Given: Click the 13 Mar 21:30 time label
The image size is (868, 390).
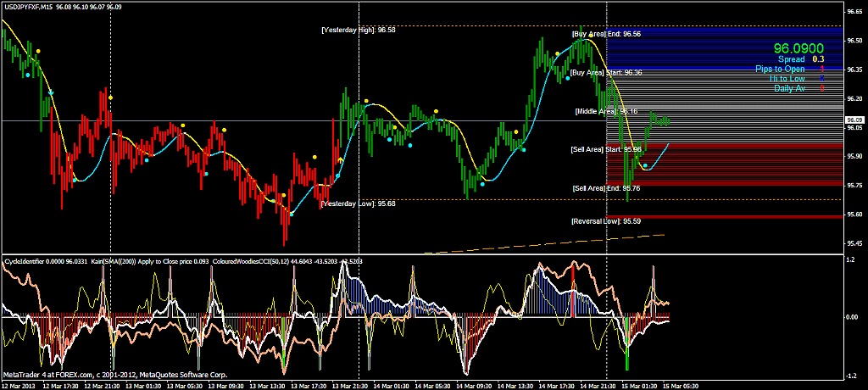Looking at the screenshot, I should [x=350, y=386].
